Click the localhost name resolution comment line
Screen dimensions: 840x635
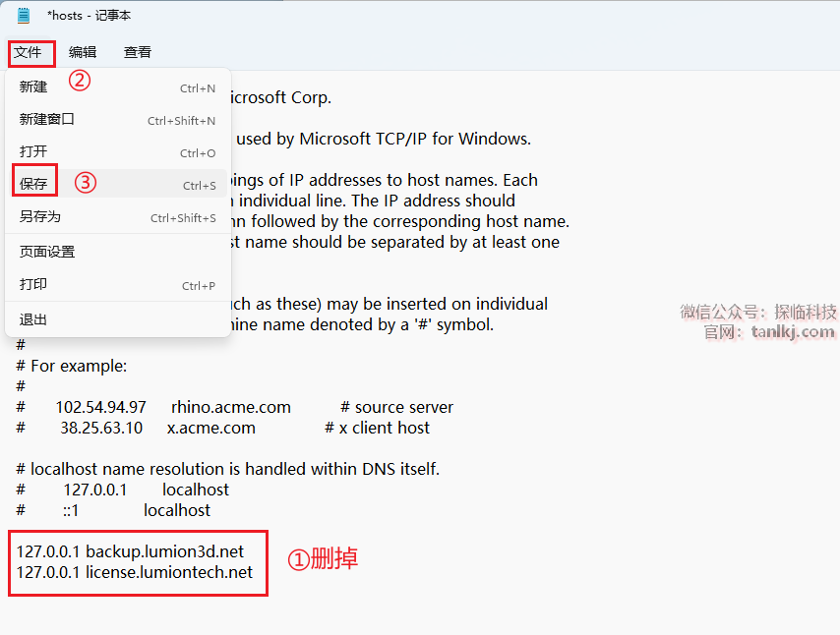(227, 470)
